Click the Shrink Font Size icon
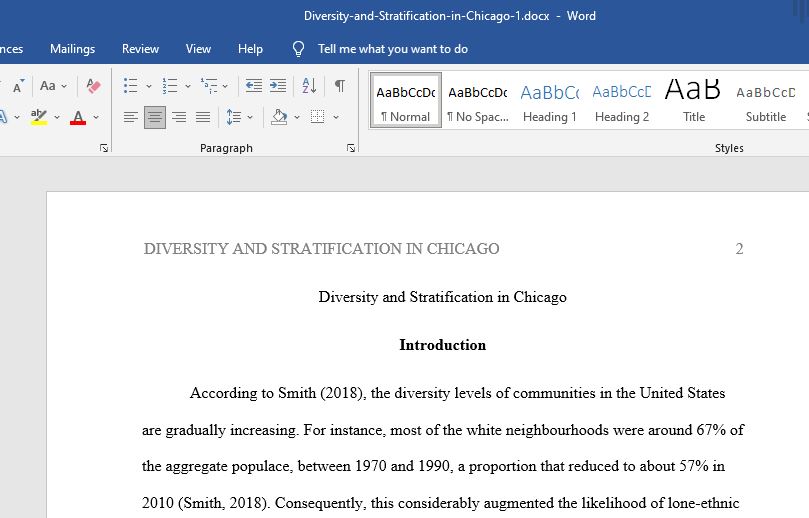Image resolution: width=809 pixels, height=518 pixels. coord(18,86)
